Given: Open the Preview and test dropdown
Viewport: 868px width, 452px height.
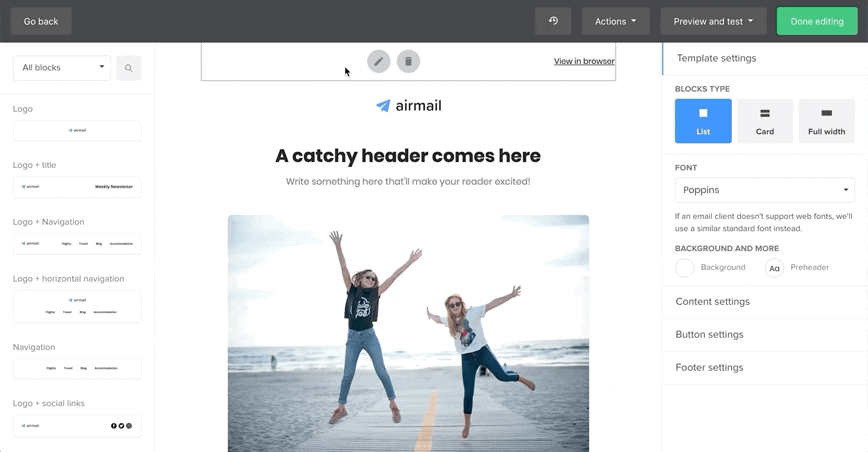Looking at the screenshot, I should (712, 21).
